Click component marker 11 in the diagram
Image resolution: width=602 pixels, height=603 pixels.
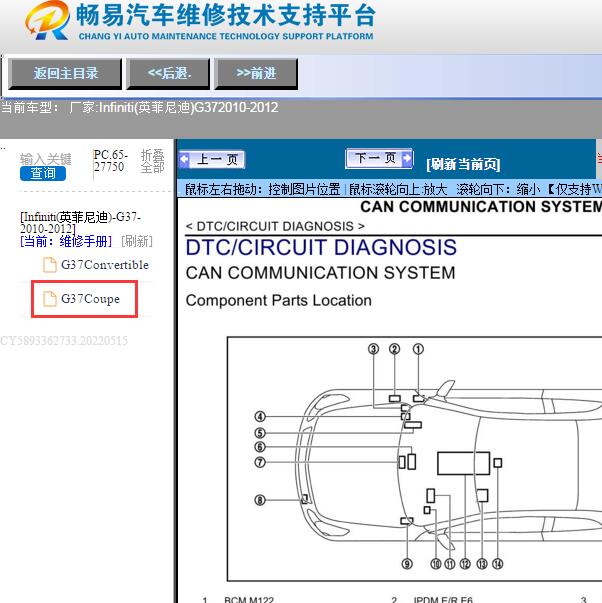pyautogui.click(x=450, y=564)
